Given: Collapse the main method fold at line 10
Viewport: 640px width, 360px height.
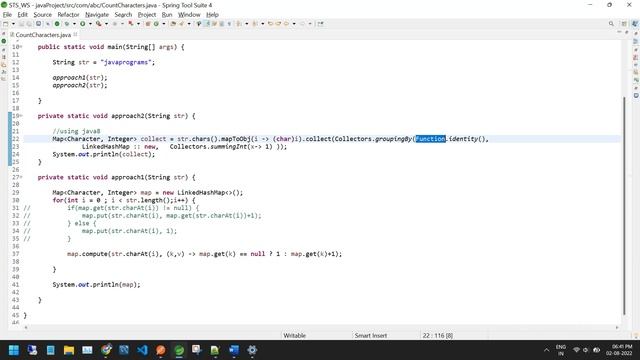Looking at the screenshot, I should coord(21,47).
